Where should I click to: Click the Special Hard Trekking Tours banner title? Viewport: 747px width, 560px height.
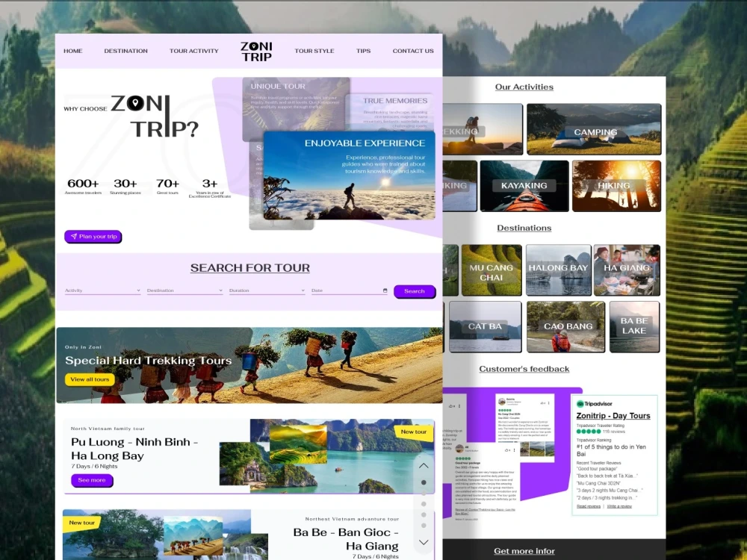[148, 361]
